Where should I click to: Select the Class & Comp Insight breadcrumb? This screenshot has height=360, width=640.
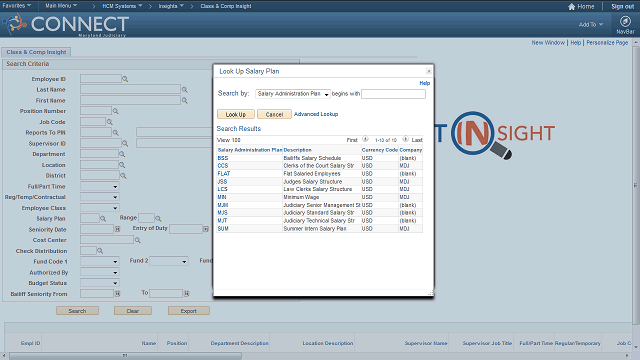pos(226,6)
